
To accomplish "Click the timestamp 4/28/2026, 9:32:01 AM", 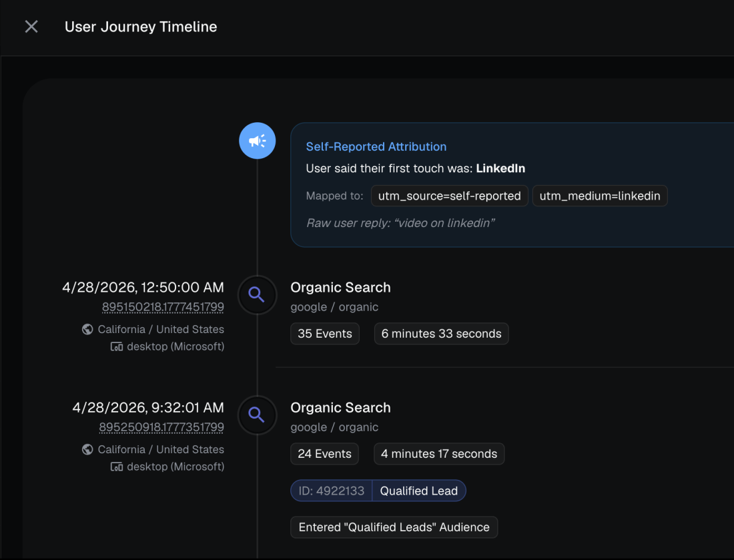I will pyautogui.click(x=148, y=408).
